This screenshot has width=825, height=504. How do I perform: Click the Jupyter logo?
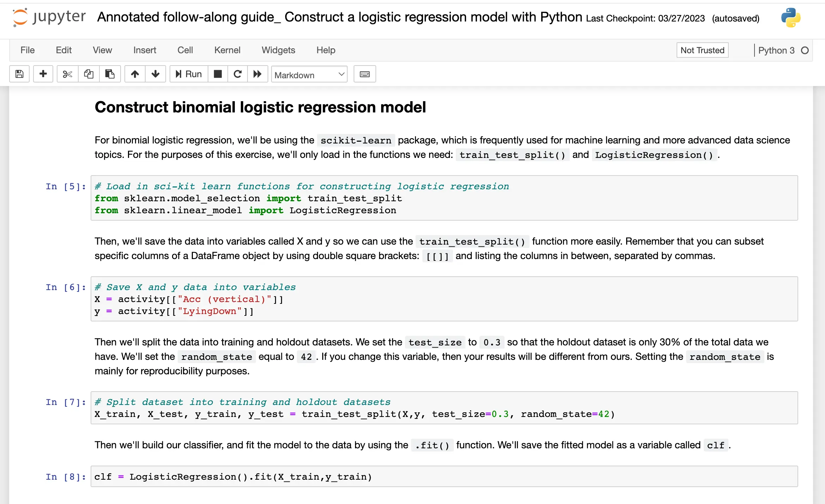(49, 17)
